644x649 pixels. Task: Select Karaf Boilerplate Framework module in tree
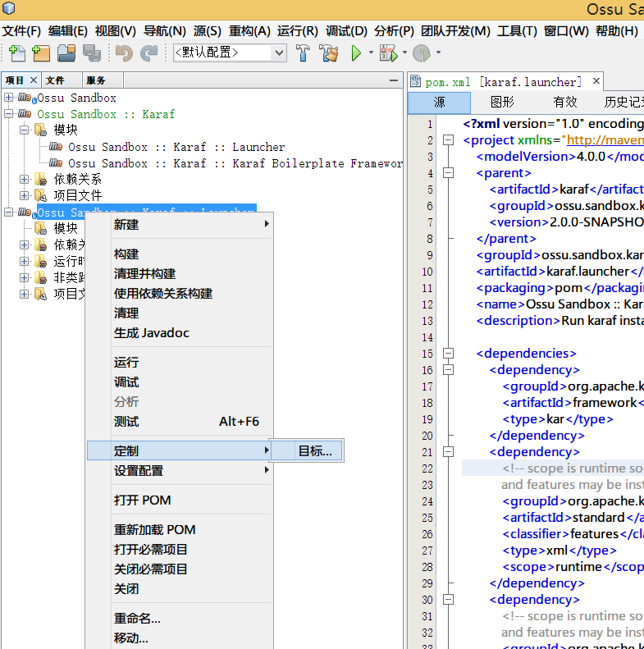pyautogui.click(x=235, y=163)
